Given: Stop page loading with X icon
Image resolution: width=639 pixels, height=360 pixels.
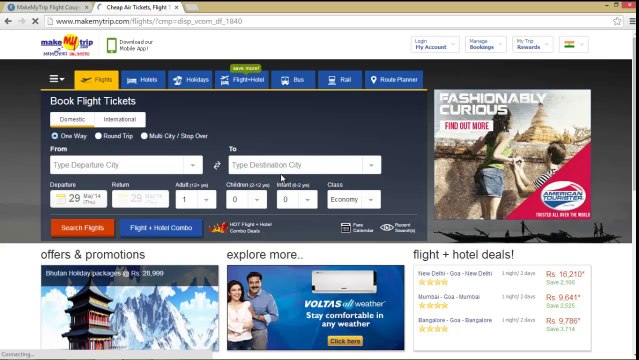Looking at the screenshot, I should (x=35, y=21).
